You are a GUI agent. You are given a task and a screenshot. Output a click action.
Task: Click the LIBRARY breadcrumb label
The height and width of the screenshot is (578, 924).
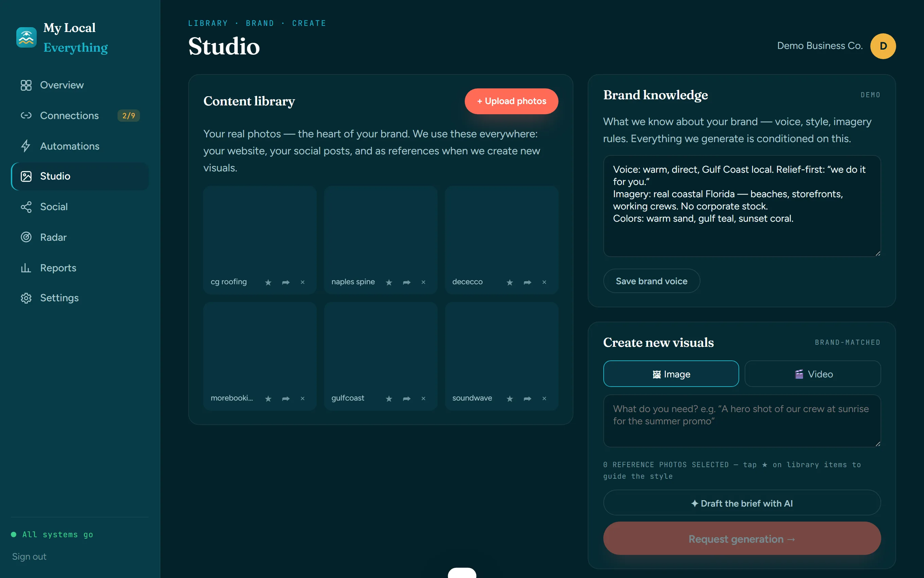tap(208, 23)
